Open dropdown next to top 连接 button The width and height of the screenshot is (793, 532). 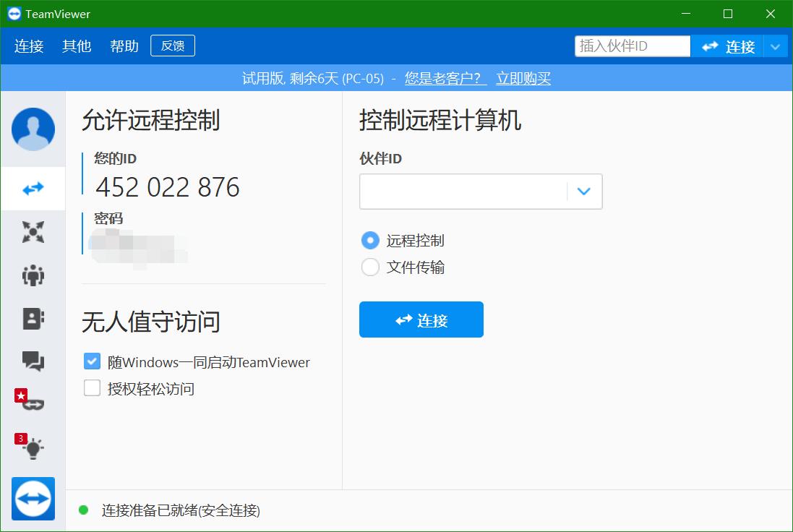pos(776,46)
